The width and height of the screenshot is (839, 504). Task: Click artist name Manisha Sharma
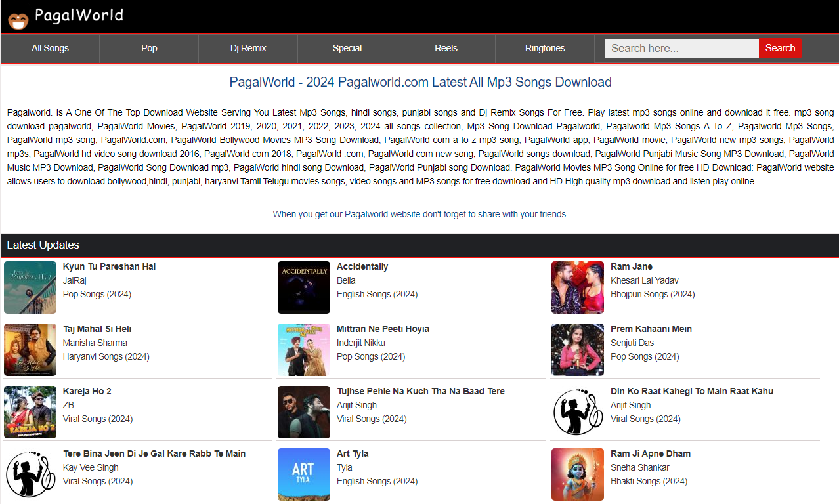tap(95, 343)
